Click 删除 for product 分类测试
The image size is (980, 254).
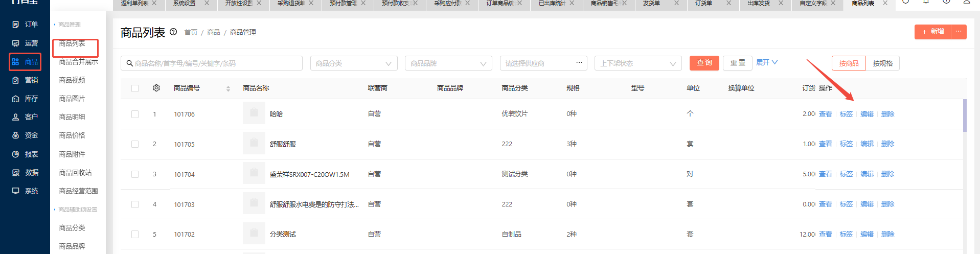click(x=887, y=234)
